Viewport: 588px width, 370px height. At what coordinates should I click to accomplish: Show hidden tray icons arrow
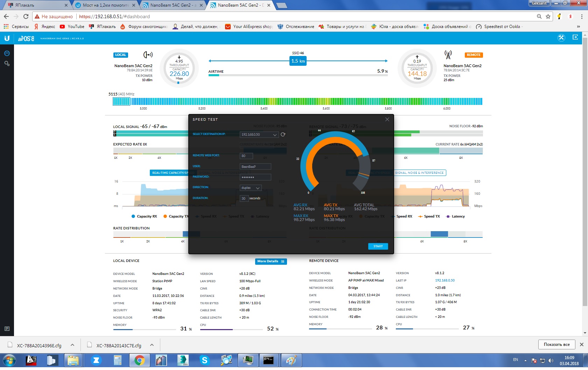tap(525, 360)
